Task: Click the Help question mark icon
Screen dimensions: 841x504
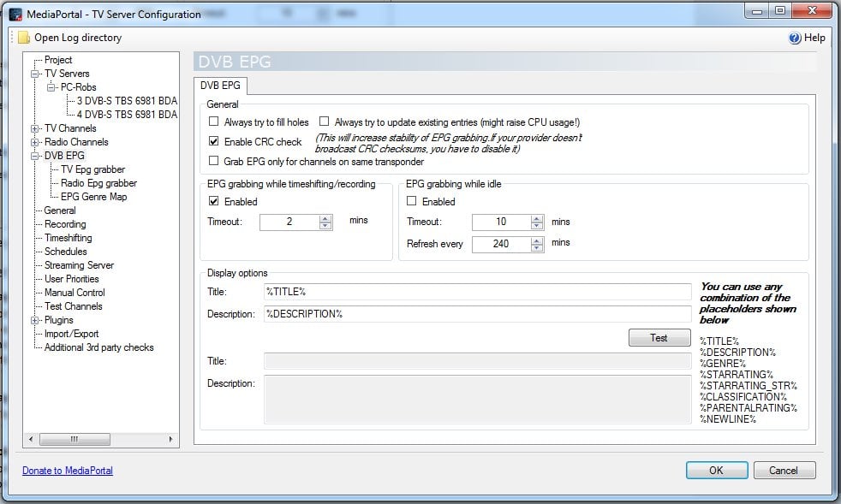Action: pos(795,38)
